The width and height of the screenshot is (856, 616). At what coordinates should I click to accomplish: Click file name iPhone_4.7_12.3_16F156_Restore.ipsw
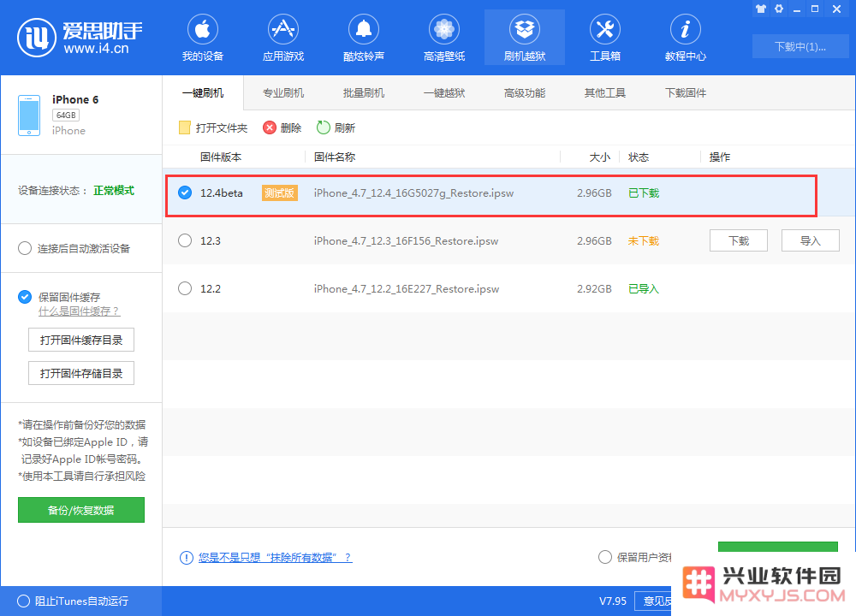(x=406, y=241)
